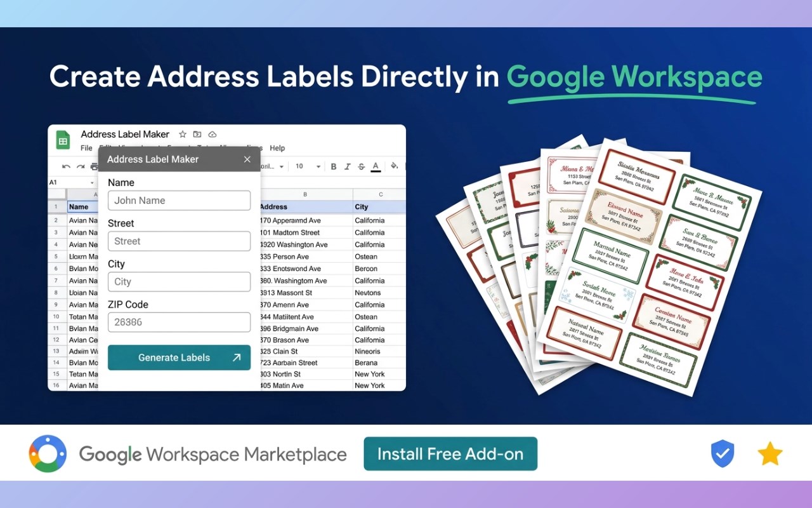Select the "Berana" city cell
The width and height of the screenshot is (812, 508).
pos(380,363)
